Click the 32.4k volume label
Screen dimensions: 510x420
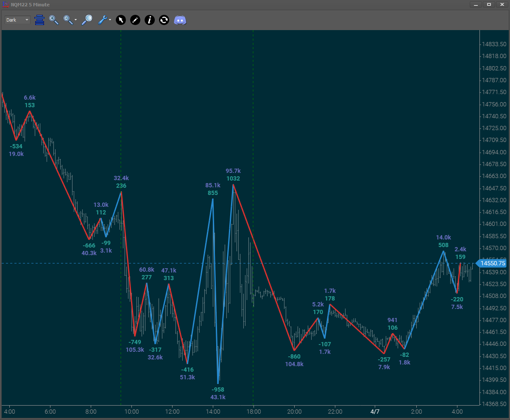(121, 178)
